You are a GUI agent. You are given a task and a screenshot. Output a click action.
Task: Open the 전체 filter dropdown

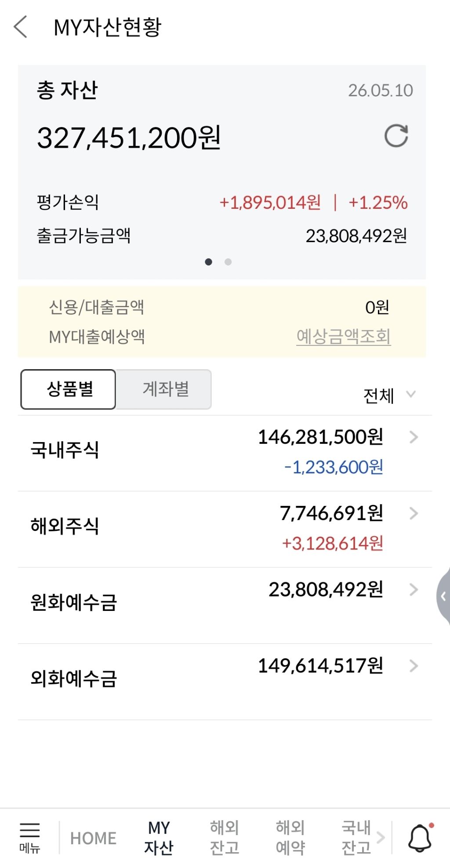[389, 396]
